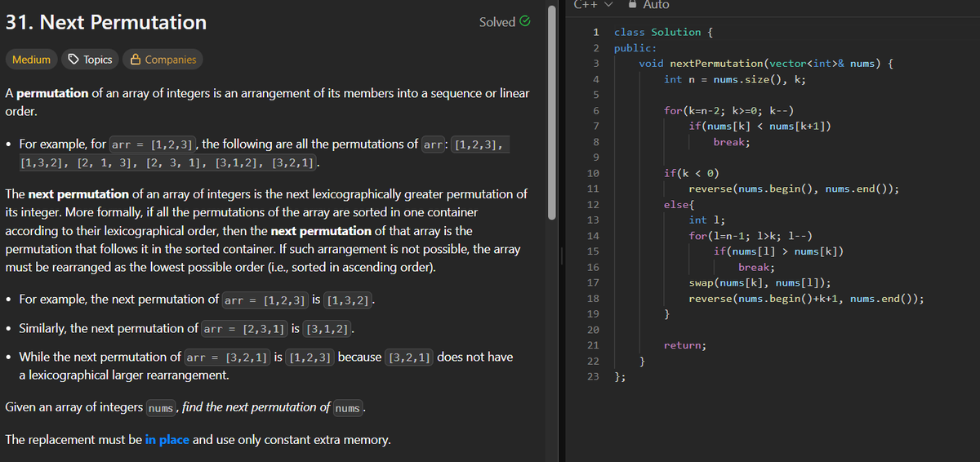Click "reverse(nums.begin(), nums.end());" line
The image size is (980, 462).
click(795, 189)
